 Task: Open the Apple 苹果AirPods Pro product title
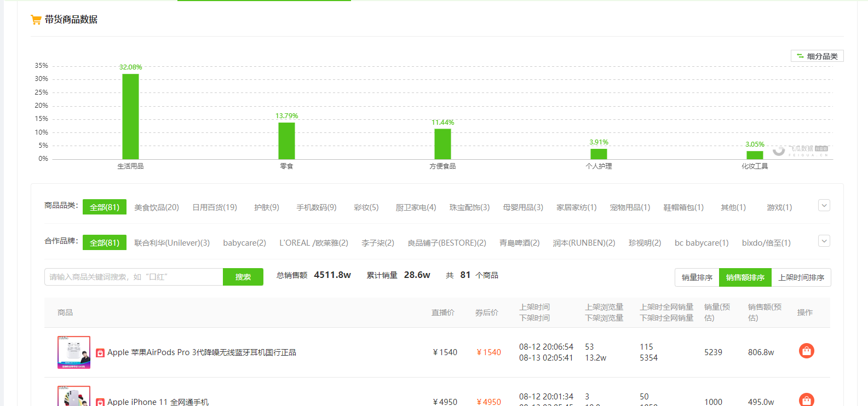[202, 352]
